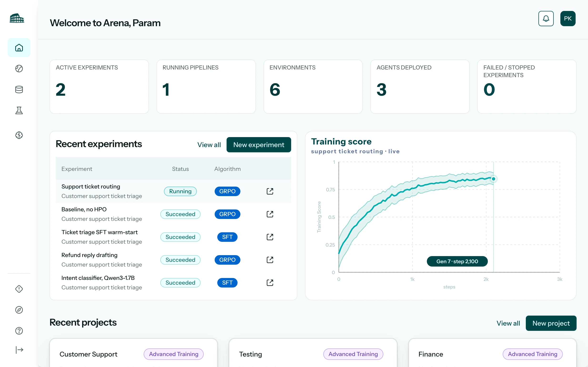588x367 pixels.
Task: Open the PK user avatar menu
Action: [568, 19]
